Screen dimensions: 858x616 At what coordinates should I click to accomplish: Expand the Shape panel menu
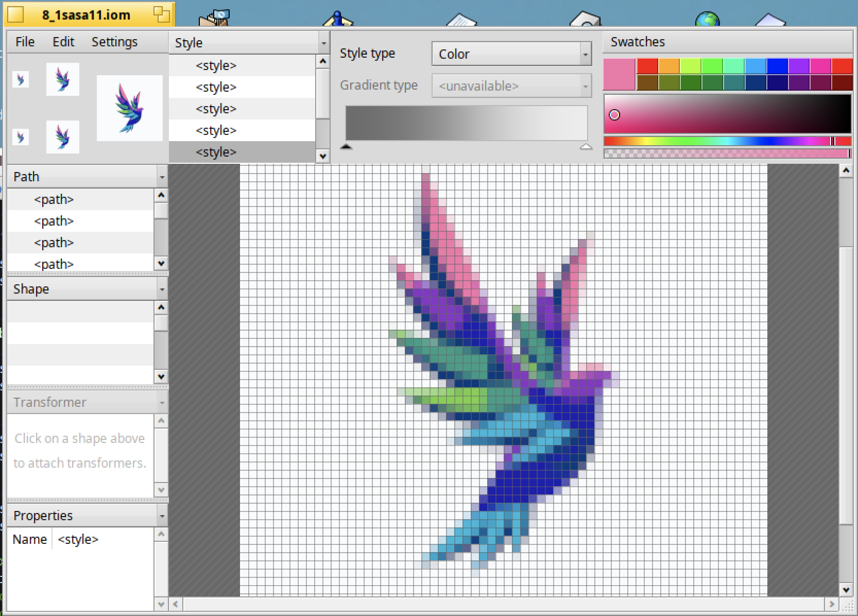(162, 289)
